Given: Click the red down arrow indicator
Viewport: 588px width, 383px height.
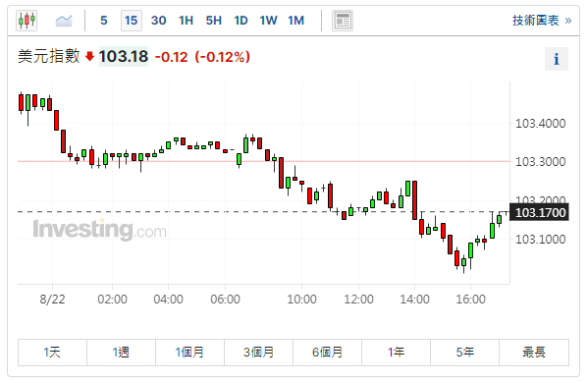Looking at the screenshot, I should pos(89,57).
